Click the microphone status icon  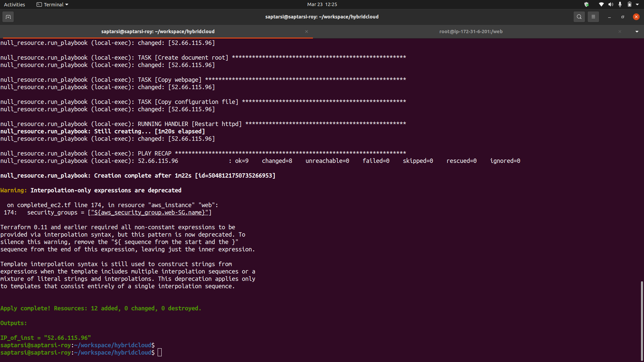tap(620, 4)
